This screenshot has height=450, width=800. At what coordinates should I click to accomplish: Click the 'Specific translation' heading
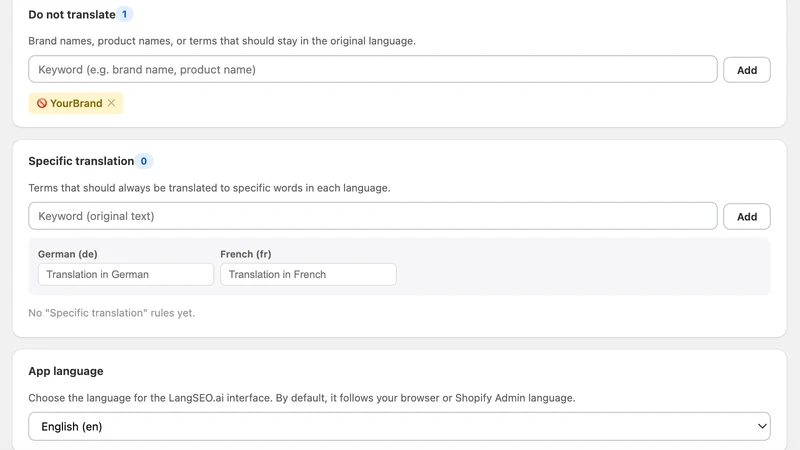(81, 161)
